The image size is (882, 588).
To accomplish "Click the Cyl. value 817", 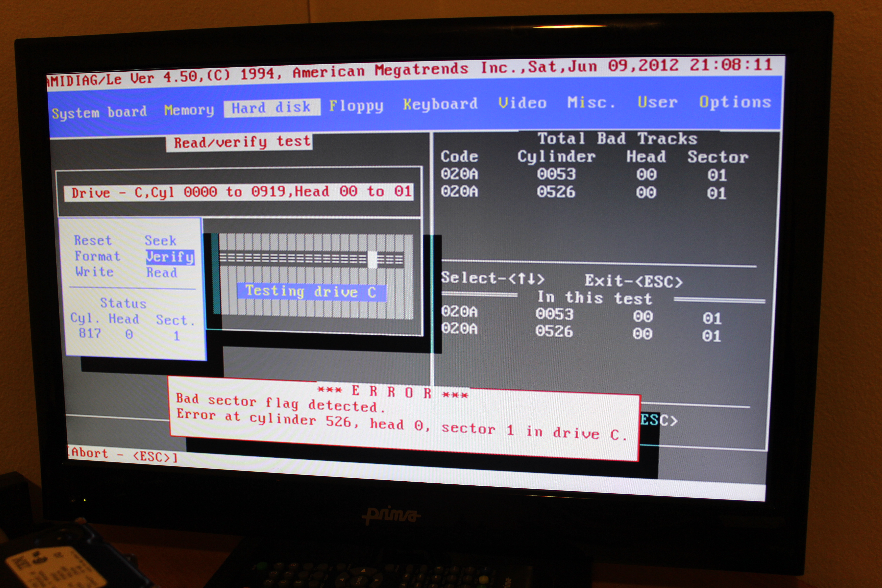I will (x=90, y=333).
